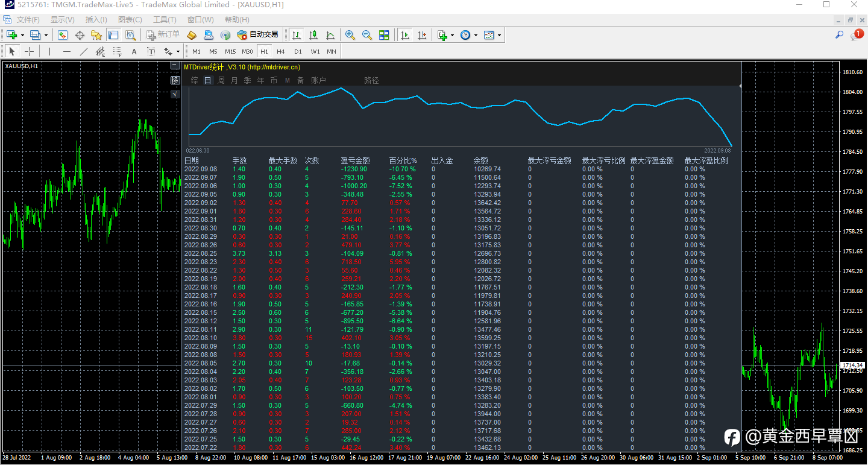Image resolution: width=868 pixels, height=465 pixels.
Task: Expand the templates dropdown arrow
Action: [499, 35]
